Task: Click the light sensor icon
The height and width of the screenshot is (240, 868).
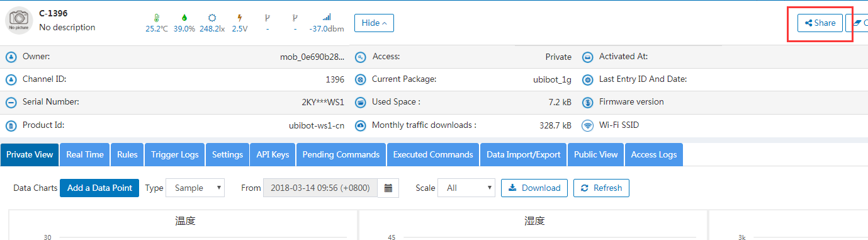Action: click(x=212, y=18)
